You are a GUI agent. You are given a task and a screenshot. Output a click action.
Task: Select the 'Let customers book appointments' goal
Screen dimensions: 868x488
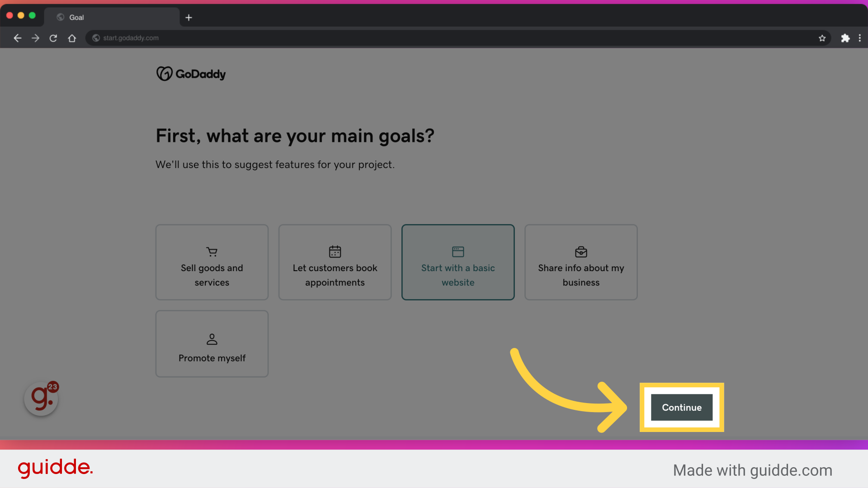pyautogui.click(x=335, y=262)
